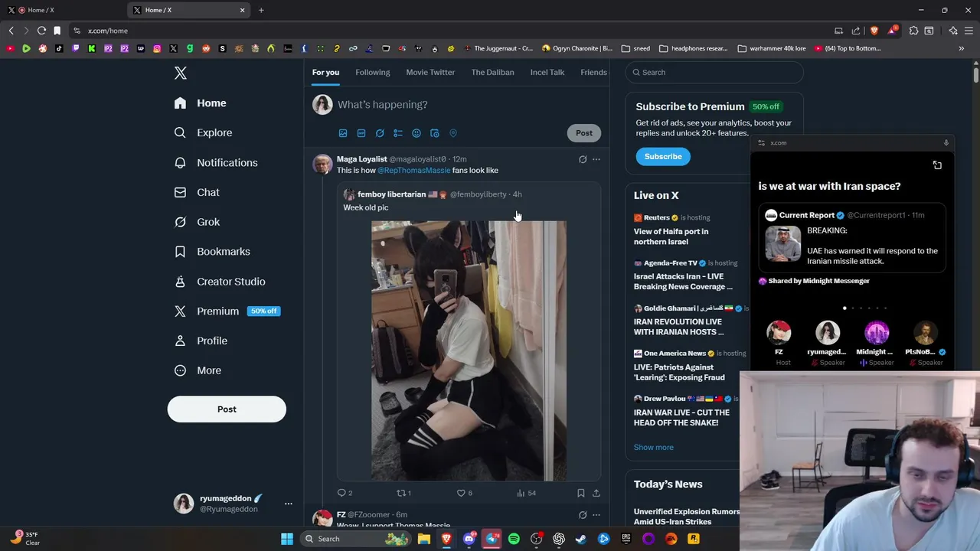Click the Windows Start button
Viewport: 980px width, 551px height.
(x=287, y=539)
